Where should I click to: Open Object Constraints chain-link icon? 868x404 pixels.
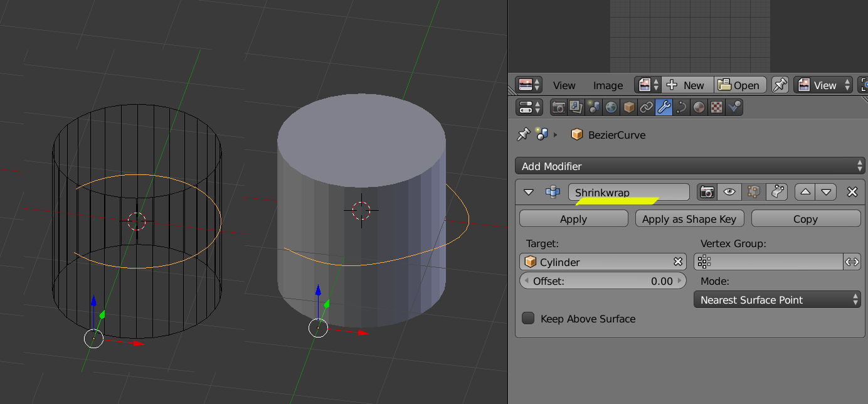[x=647, y=107]
